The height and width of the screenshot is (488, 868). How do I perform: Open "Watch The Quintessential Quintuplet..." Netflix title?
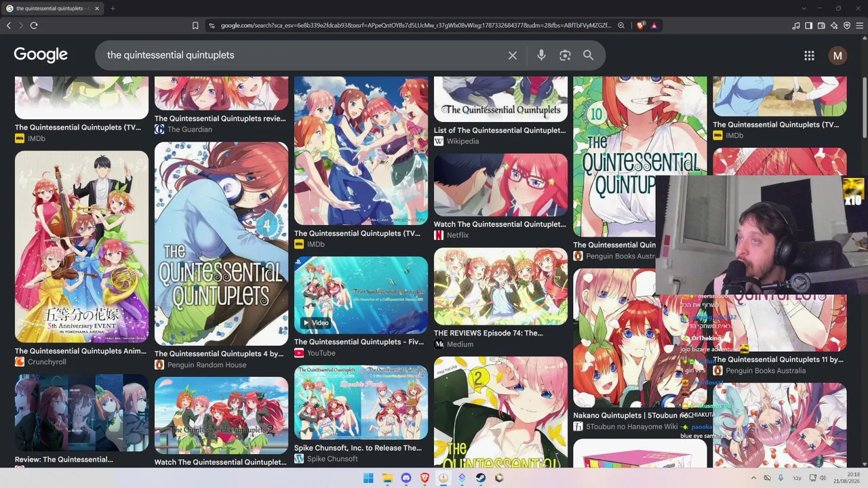pyautogui.click(x=500, y=224)
